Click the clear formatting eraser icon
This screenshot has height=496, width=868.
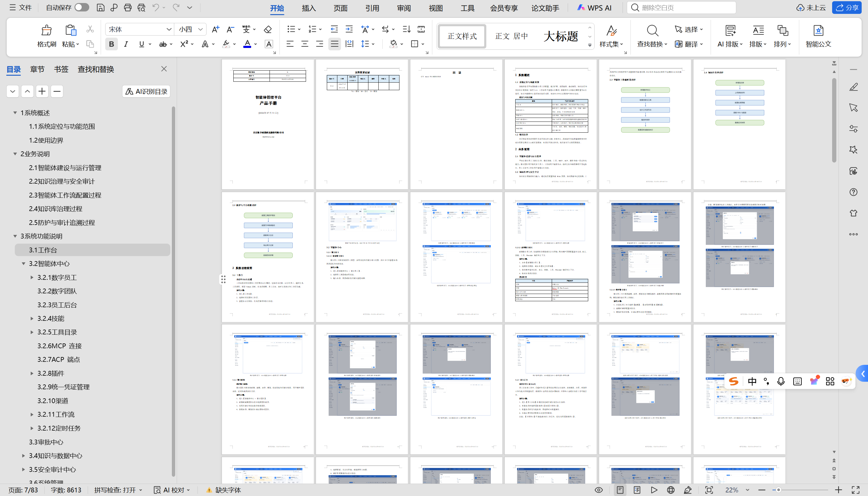tap(268, 29)
